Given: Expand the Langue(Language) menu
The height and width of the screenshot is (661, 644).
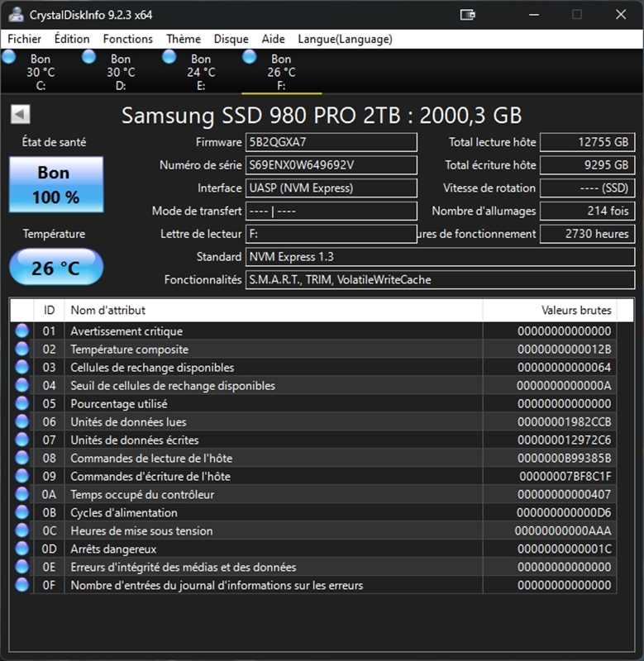Looking at the screenshot, I should pyautogui.click(x=345, y=39).
